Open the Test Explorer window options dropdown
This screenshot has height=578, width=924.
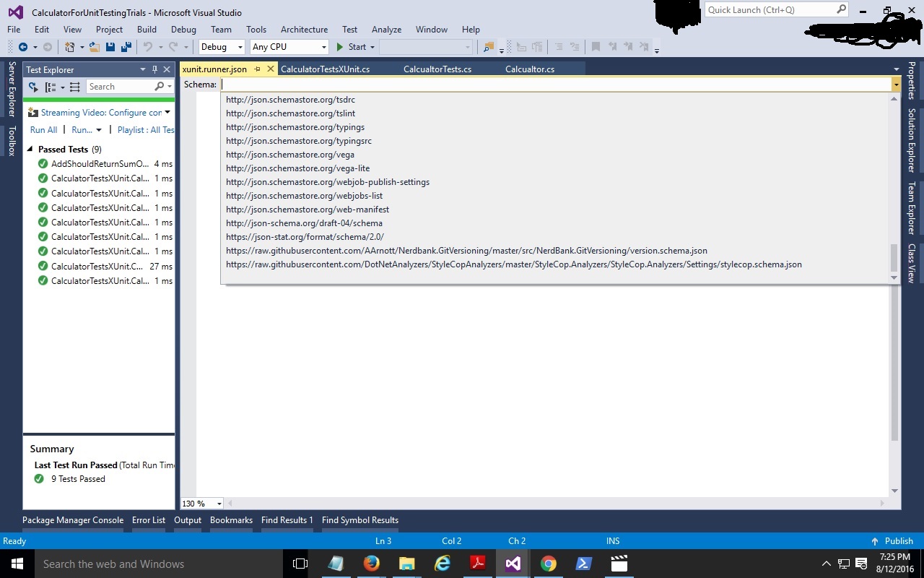[x=143, y=69]
